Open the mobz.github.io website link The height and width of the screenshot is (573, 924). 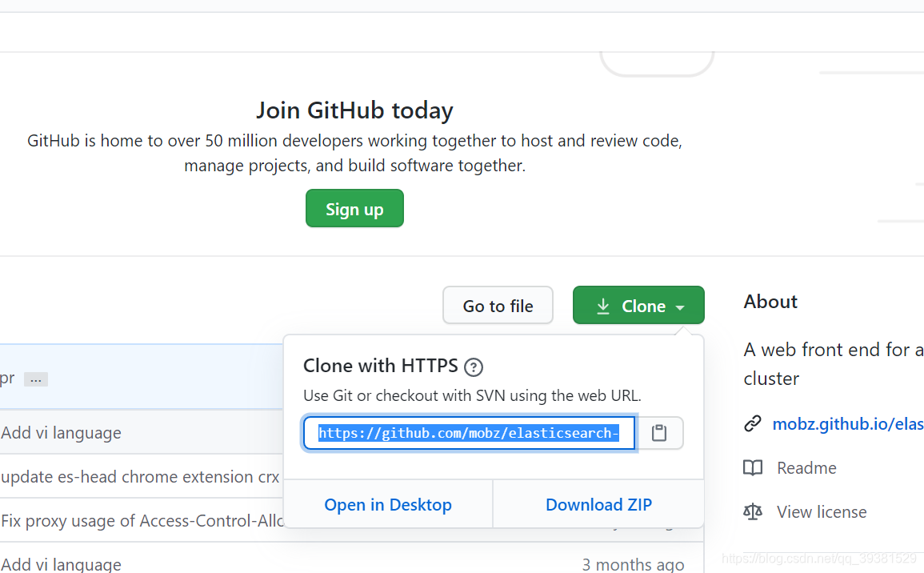tap(848, 424)
